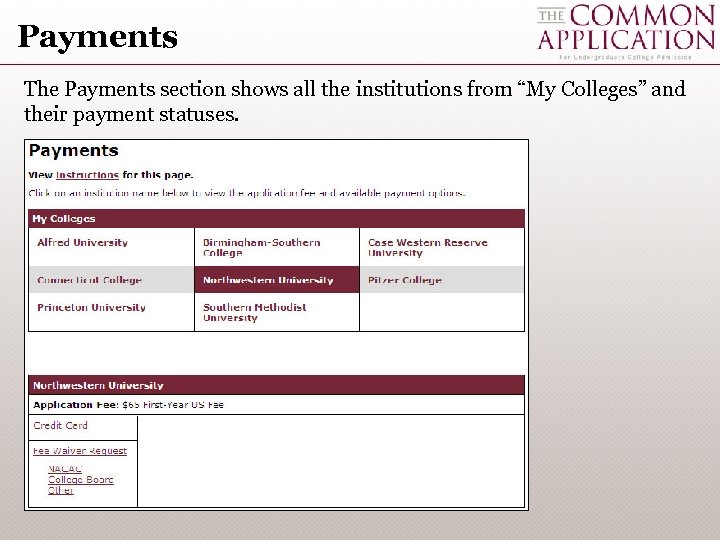This screenshot has height=540, width=720.
Task: Click the Credit Card payment option
Action: tap(60, 426)
